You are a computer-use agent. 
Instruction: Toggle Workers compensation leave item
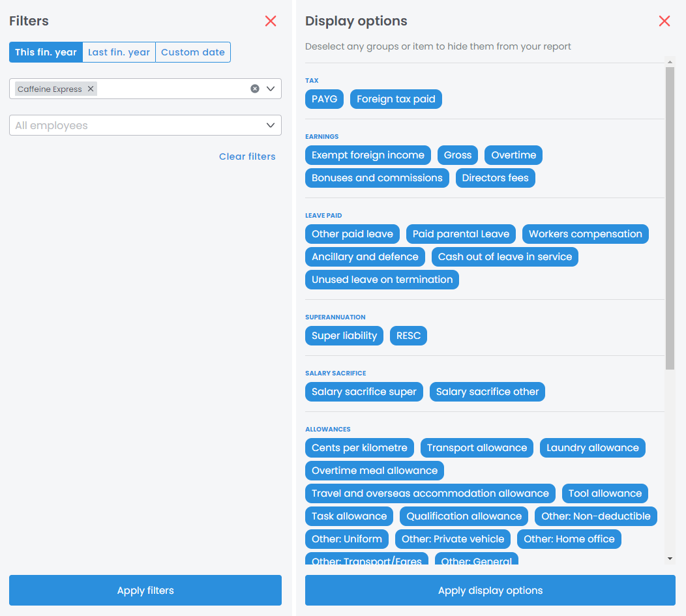point(585,234)
